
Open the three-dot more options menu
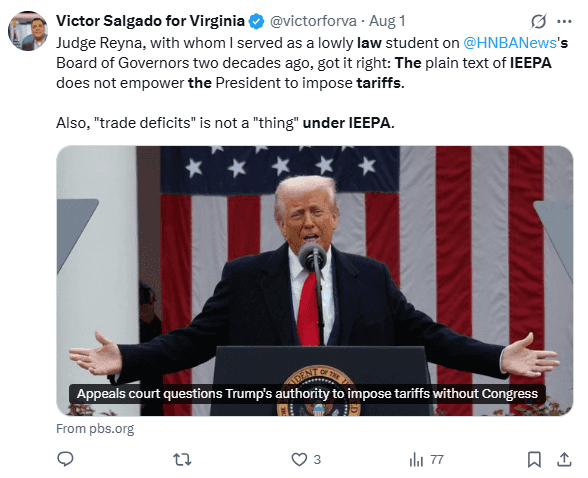[x=564, y=21]
